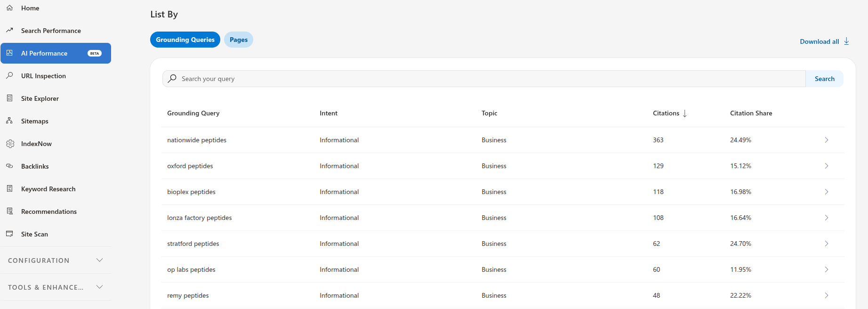Viewport: 868px width, 309px height.
Task: Click the Site Explorer document icon
Action: click(x=9, y=98)
